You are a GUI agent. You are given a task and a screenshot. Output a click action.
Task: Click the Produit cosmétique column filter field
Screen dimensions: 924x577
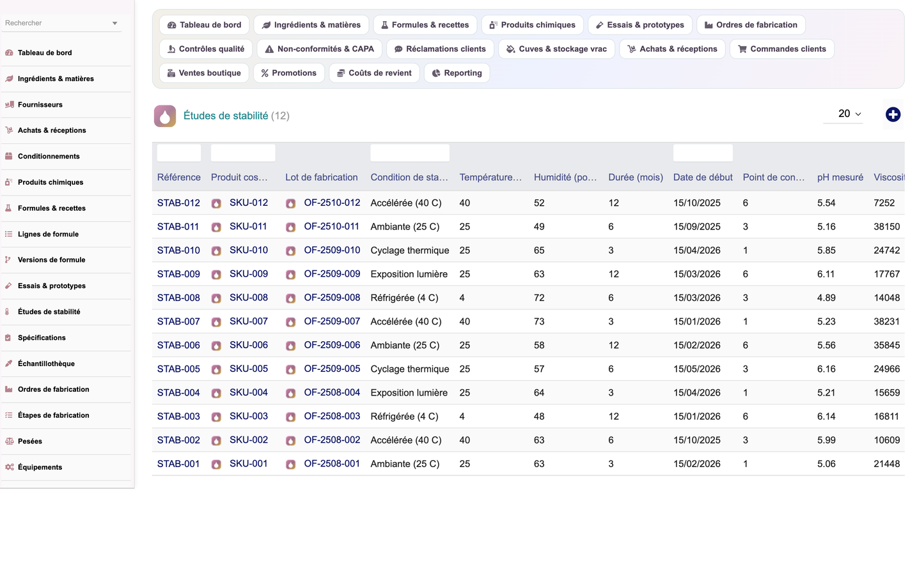(x=243, y=153)
